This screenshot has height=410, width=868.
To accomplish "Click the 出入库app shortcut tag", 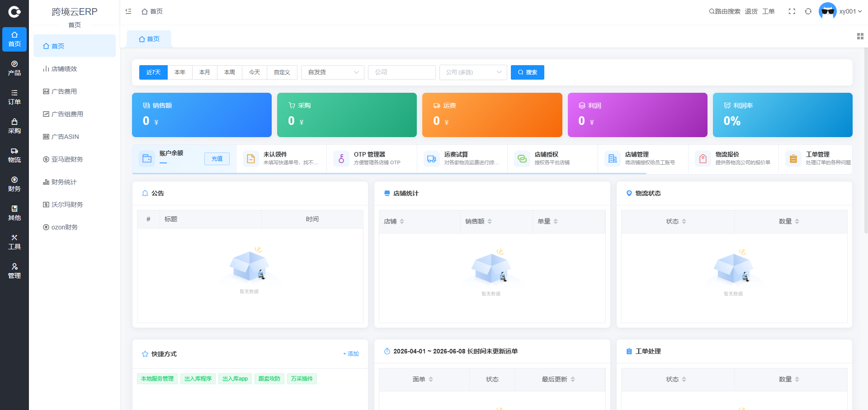I will coord(235,379).
